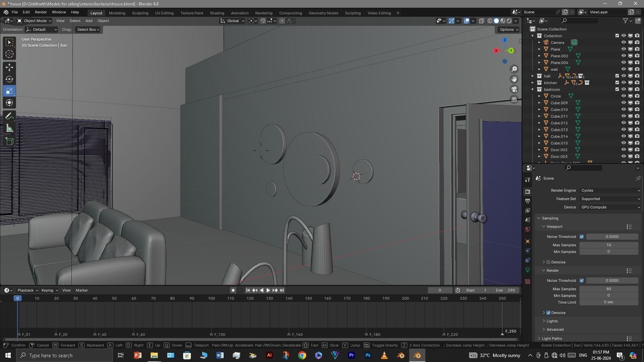The width and height of the screenshot is (644, 362).
Task: Hide Plane.002 with its eye icon
Action: point(624,56)
